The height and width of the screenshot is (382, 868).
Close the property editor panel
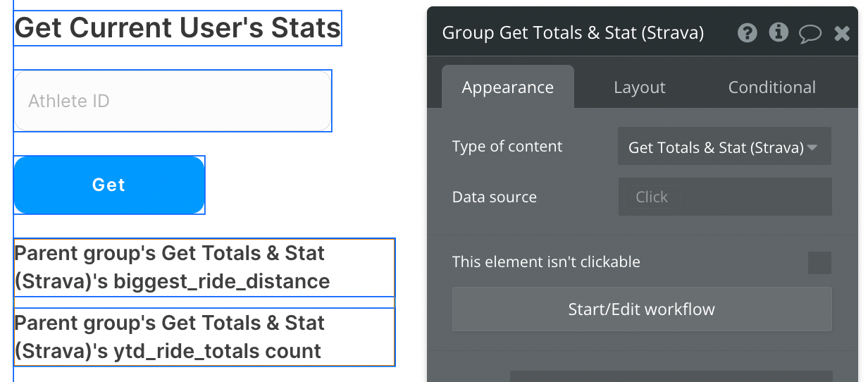click(842, 33)
